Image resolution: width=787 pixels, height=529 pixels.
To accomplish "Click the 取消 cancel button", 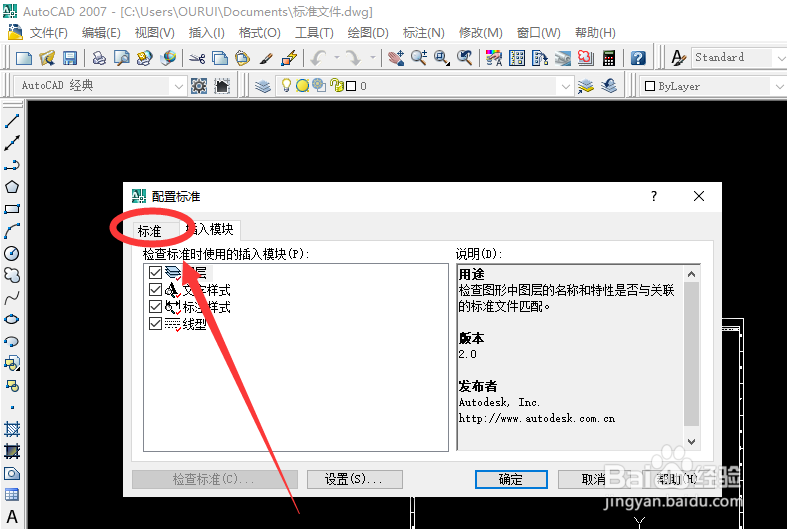I will (594, 479).
